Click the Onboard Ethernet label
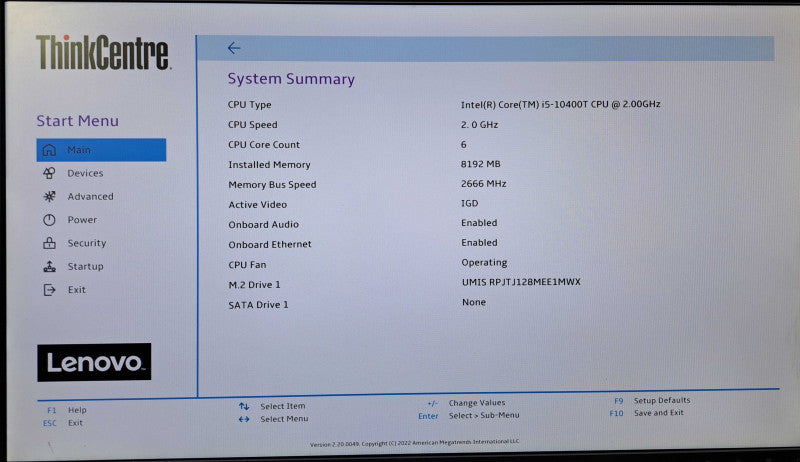The width and height of the screenshot is (800, 462). 270,244
